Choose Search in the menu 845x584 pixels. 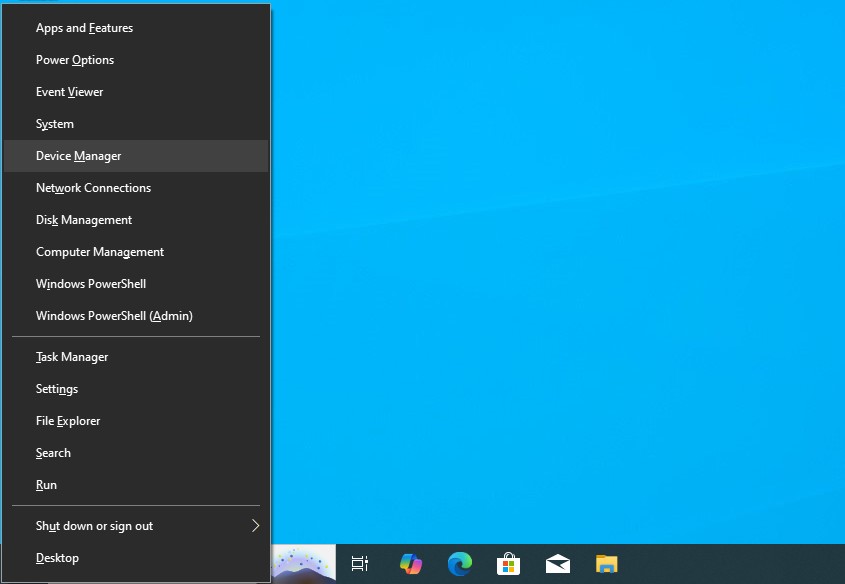coord(136,453)
